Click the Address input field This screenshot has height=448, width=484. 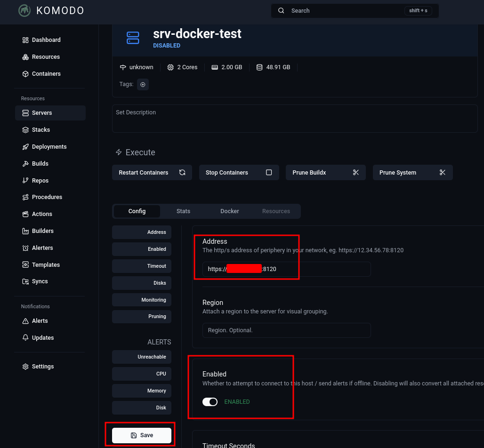pyautogui.click(x=286, y=269)
